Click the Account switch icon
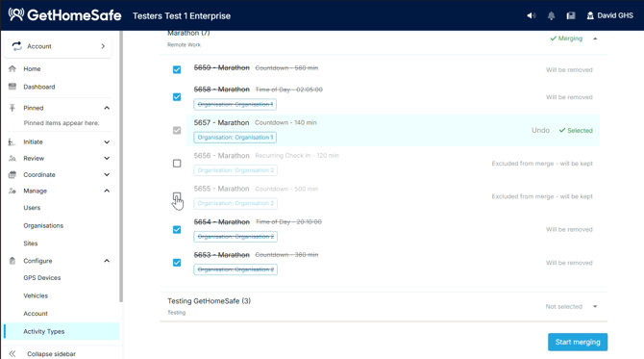 (x=17, y=46)
